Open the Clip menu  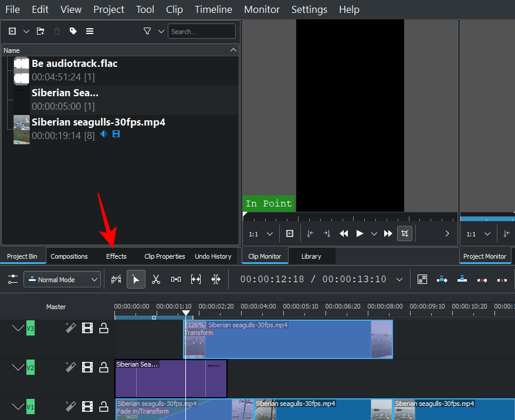tap(174, 9)
